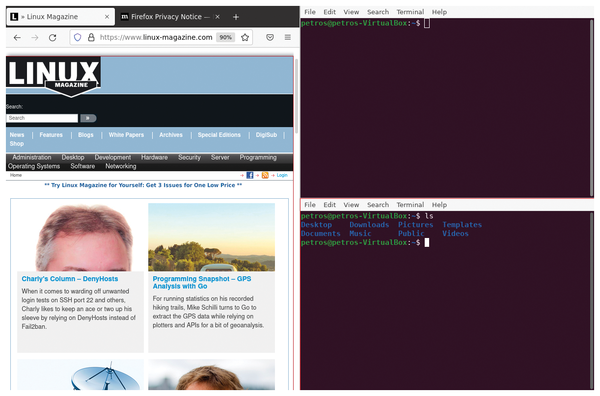Image resolution: width=600 pixels, height=396 pixels.
Task: Open the Features section link
Action: (x=51, y=135)
